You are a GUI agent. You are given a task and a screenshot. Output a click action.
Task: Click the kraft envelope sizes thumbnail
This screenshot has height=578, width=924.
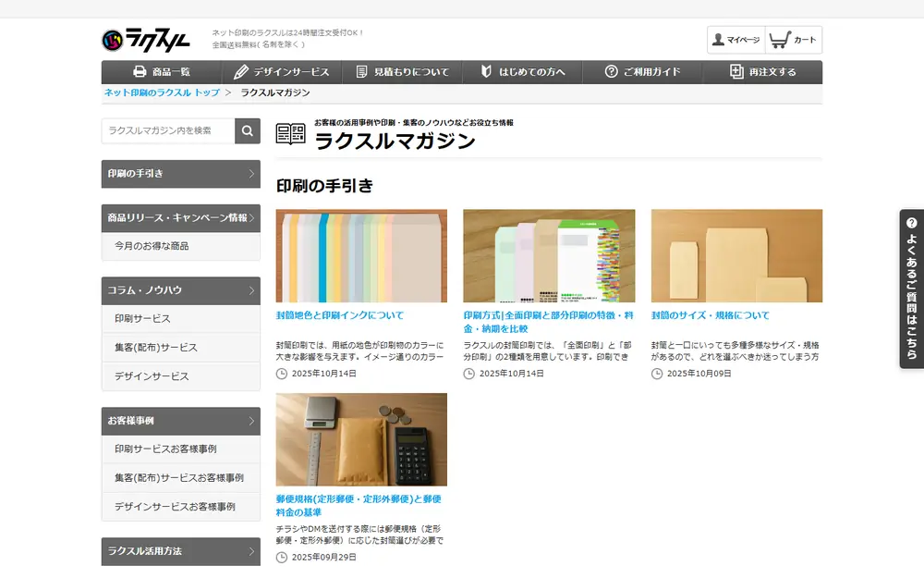pos(736,256)
